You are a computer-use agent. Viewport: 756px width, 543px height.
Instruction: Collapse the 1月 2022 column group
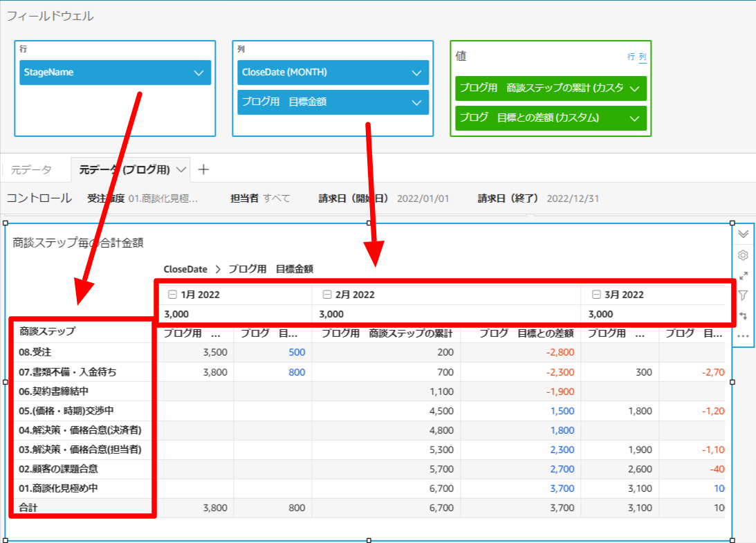coord(170,295)
